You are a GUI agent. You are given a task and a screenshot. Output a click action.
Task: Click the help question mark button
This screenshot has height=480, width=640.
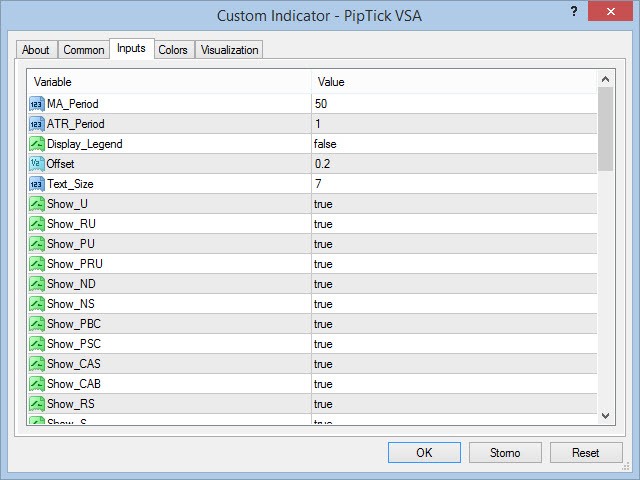coord(573,11)
